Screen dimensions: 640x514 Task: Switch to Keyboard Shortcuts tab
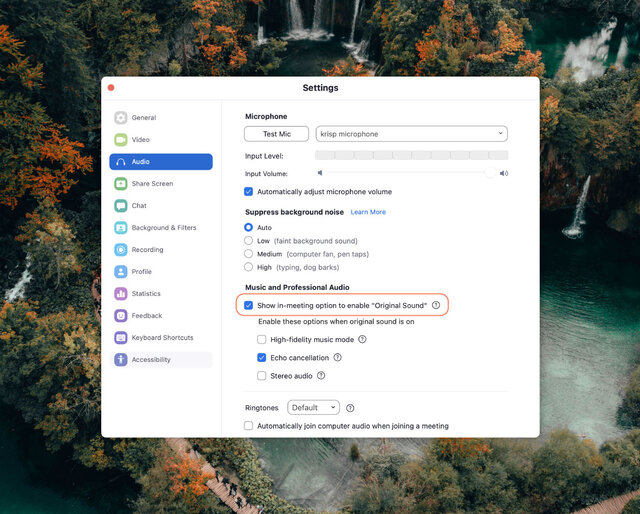[x=161, y=338]
